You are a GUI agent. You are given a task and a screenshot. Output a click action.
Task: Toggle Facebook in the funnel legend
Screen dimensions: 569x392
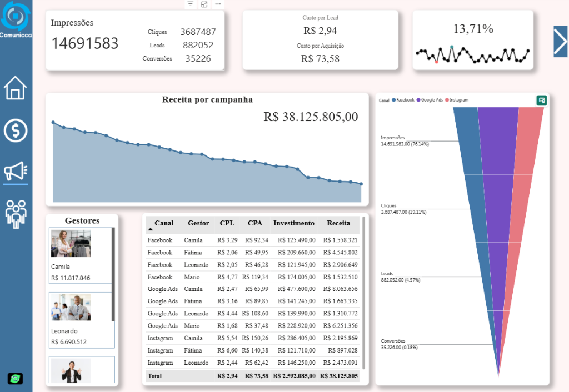(x=403, y=100)
